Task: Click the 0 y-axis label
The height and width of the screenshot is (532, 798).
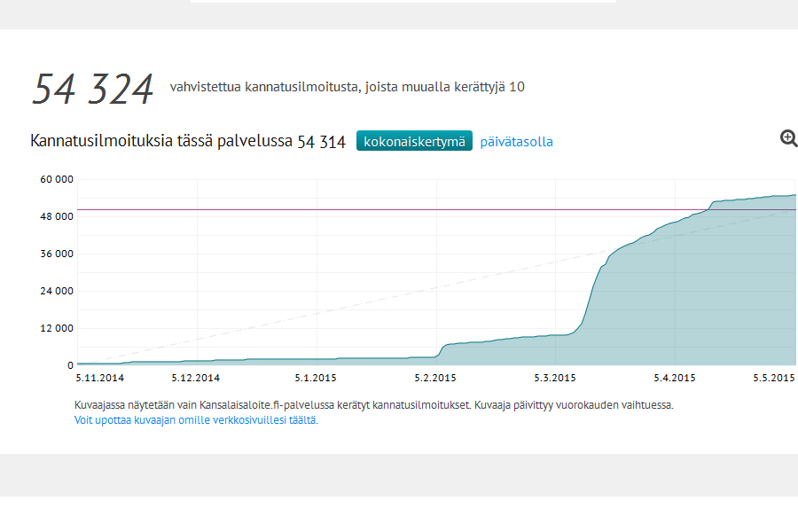Action: [x=70, y=365]
